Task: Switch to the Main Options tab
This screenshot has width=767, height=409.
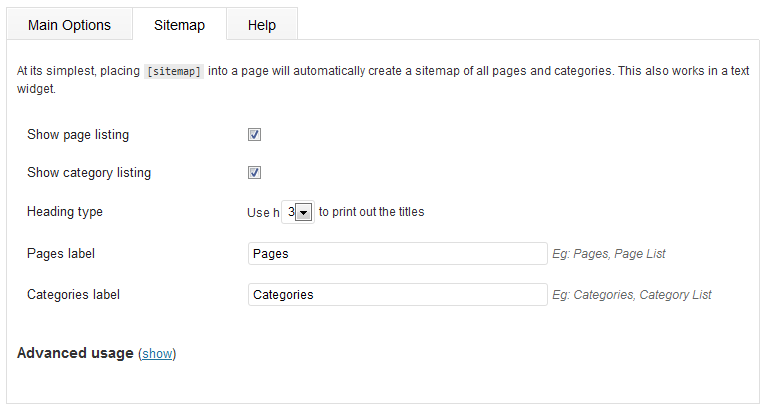Action: pos(69,25)
